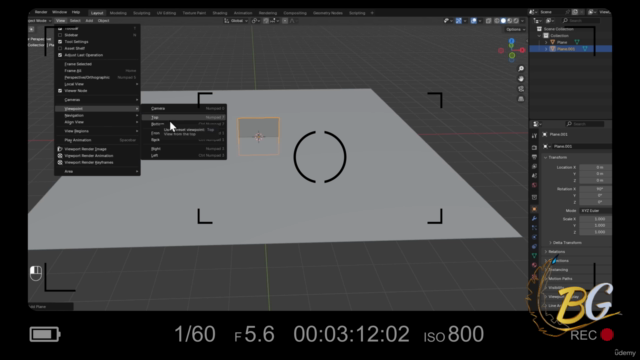
Task: Select rendered viewport shading mode
Action: 516,21
